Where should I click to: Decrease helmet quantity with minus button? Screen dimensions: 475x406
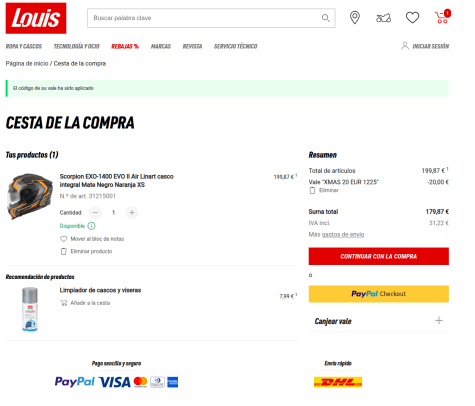coord(95,212)
